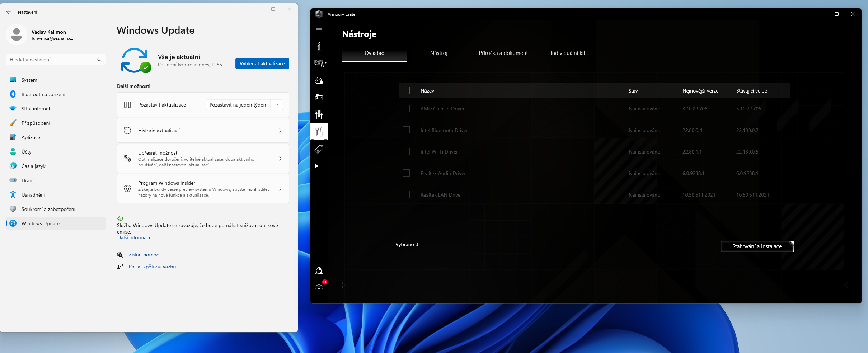Screen dimensions: 868x353
Task: Click the Hledat v nastavení search field
Action: (x=52, y=60)
